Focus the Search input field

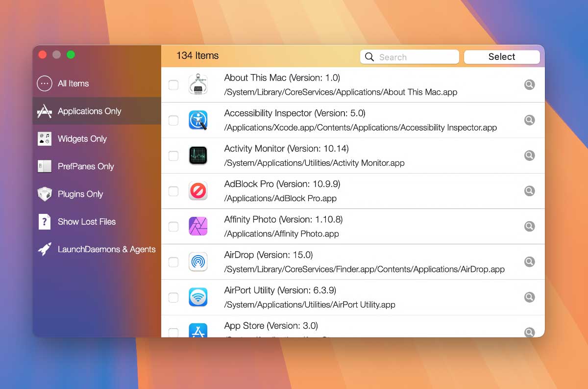pyautogui.click(x=410, y=57)
